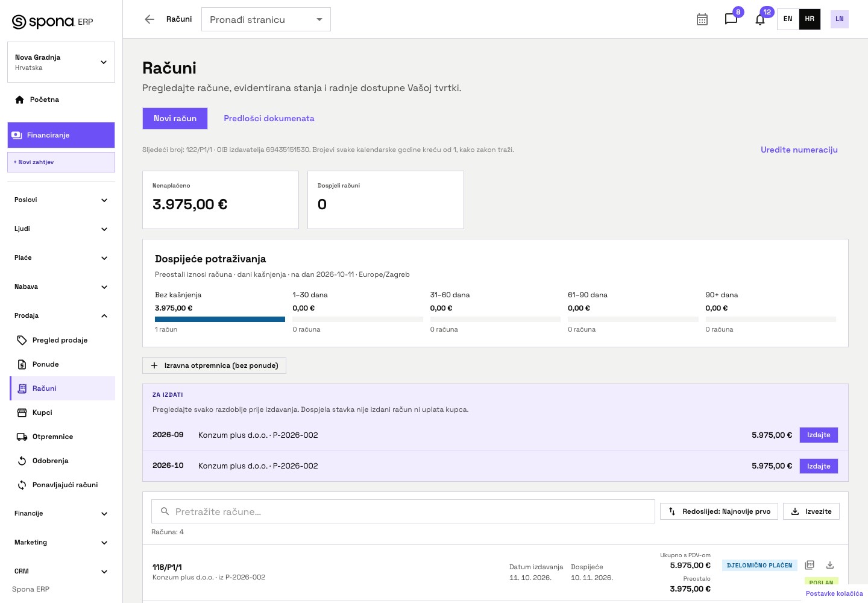Expand the Nabava sidebar section
The image size is (868, 603).
[x=61, y=286]
